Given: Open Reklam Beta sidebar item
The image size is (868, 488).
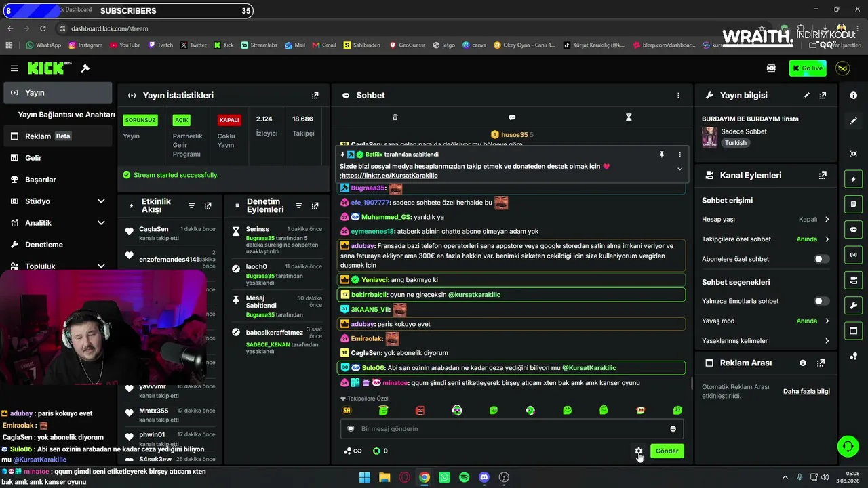Looking at the screenshot, I should point(58,136).
